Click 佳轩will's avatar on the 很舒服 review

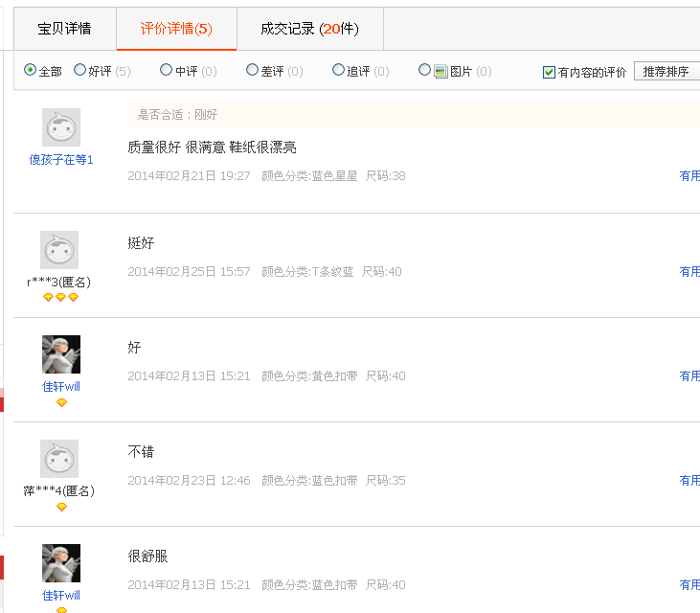coord(61,563)
